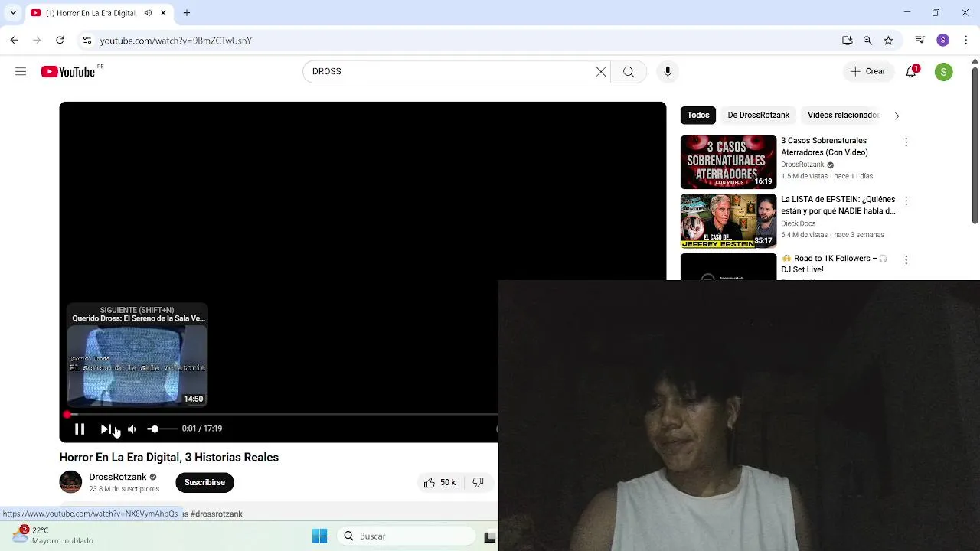This screenshot has width=980, height=551.
Task: Select the Videos relacionados filter chip
Action: tap(843, 115)
